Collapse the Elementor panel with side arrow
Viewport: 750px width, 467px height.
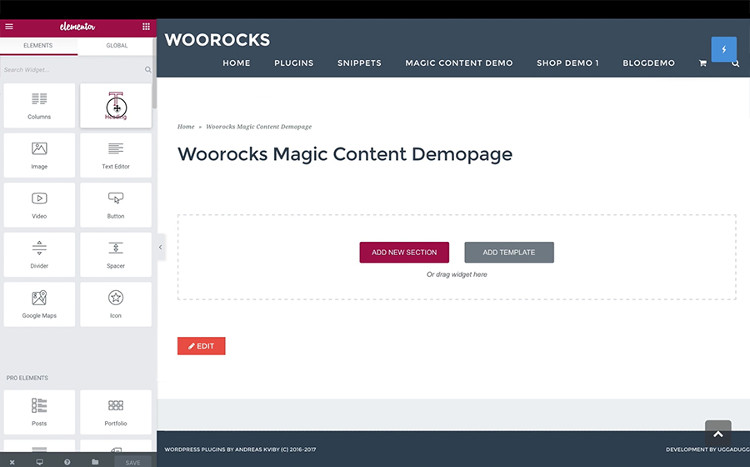[x=161, y=247]
